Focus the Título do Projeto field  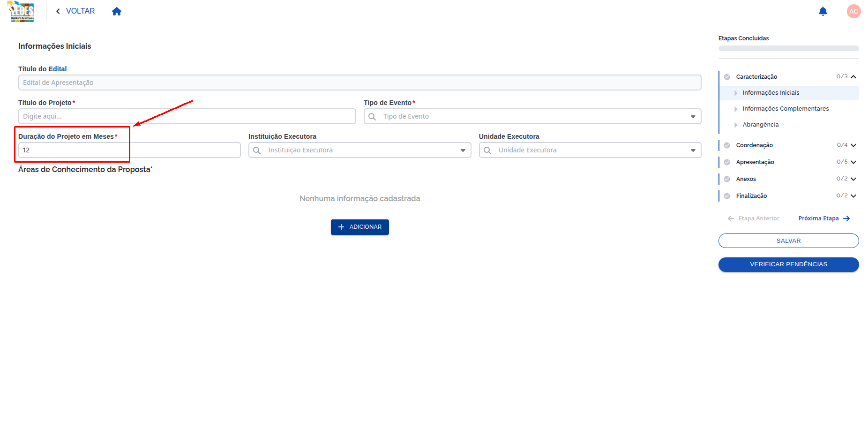tap(187, 116)
